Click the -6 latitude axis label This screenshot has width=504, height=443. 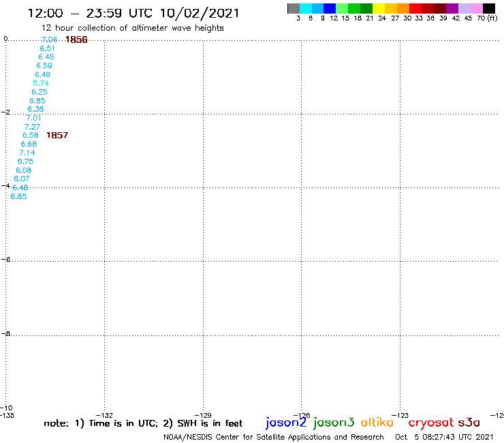5,259
